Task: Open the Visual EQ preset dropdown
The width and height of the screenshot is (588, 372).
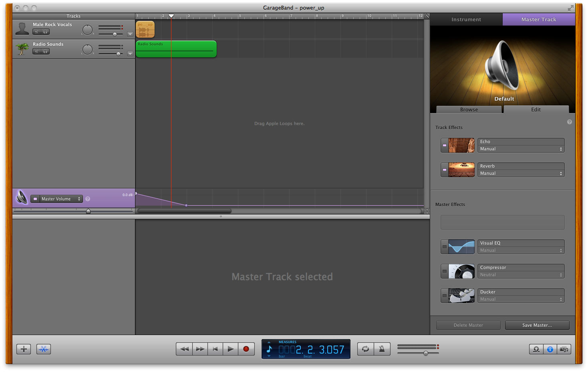Action: tap(521, 250)
